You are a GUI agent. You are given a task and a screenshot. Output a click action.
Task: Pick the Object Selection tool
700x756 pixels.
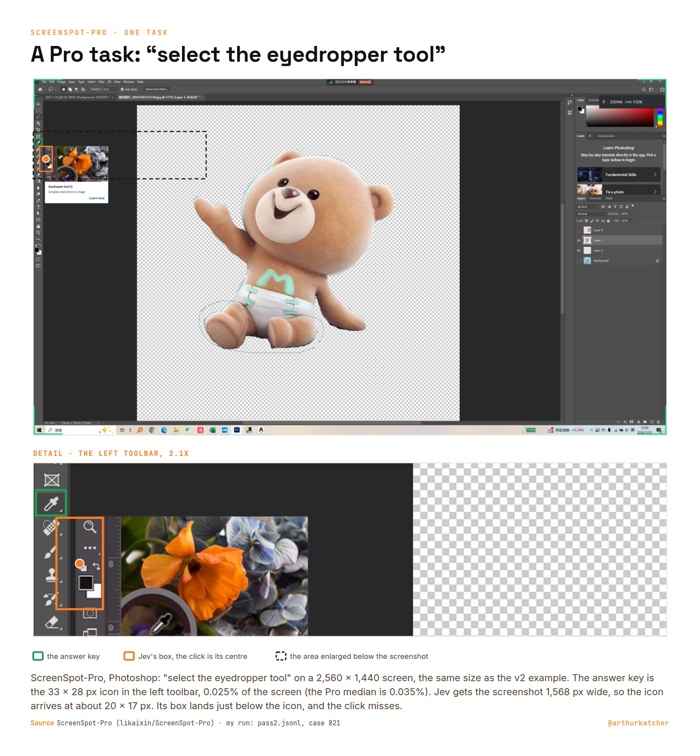coord(38,123)
